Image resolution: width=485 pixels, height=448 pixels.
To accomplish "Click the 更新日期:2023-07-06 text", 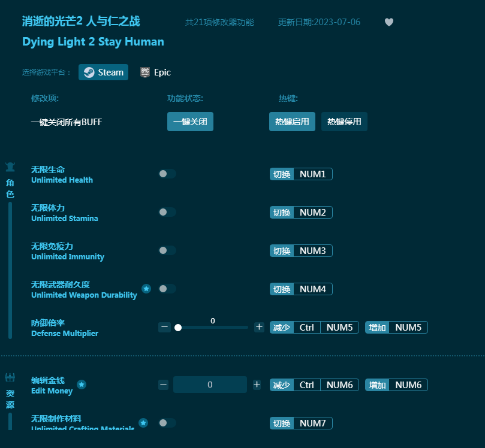I will click(319, 22).
